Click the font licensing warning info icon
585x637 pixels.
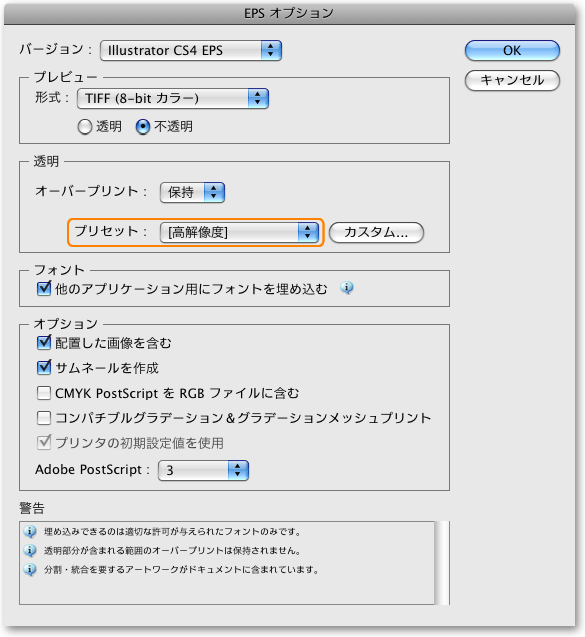point(30,531)
